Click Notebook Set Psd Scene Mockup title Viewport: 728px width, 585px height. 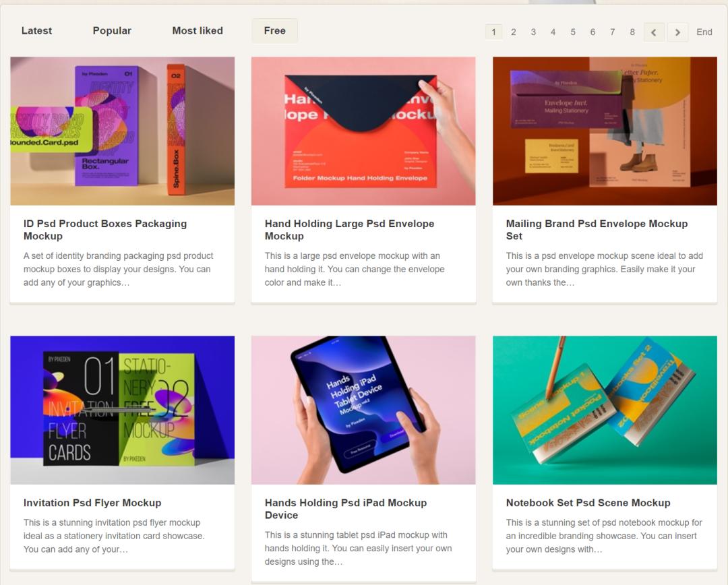tap(588, 503)
